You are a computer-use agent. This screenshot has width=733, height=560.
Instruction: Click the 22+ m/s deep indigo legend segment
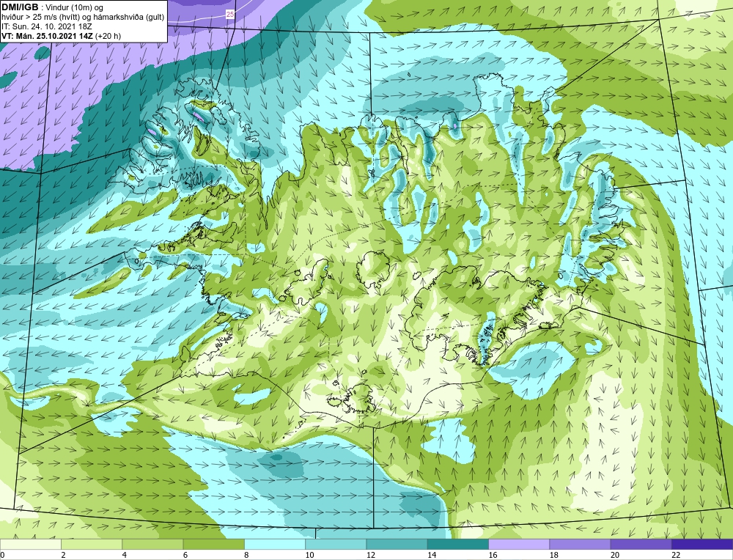[x=701, y=545]
